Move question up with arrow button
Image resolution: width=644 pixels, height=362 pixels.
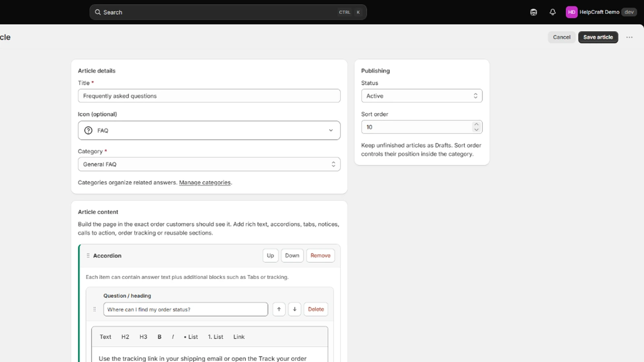279,309
